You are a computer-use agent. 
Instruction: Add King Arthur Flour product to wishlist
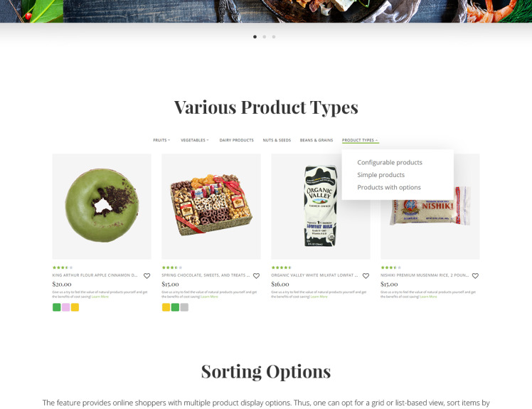147,276
